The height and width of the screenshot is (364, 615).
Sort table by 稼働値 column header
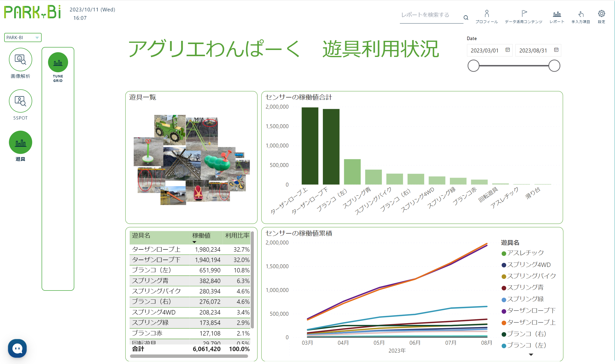(201, 235)
